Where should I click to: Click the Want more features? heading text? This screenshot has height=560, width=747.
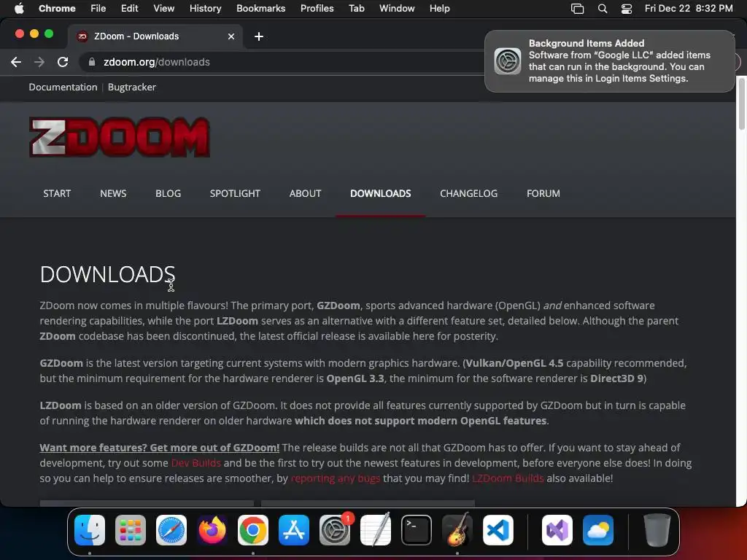pos(160,448)
